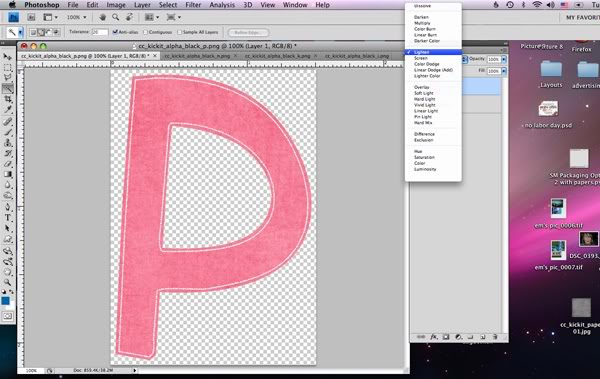The width and height of the screenshot is (600, 379).
Task: Select the Move tool
Action: coord(7,57)
